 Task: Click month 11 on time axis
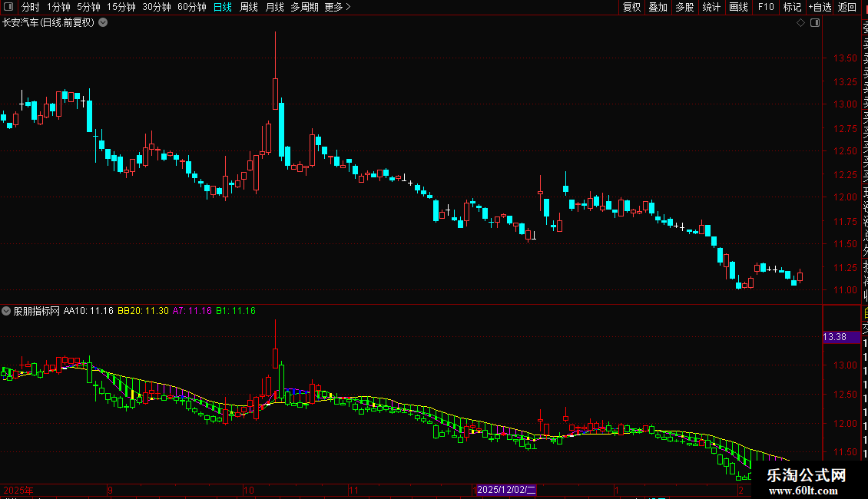click(x=354, y=490)
